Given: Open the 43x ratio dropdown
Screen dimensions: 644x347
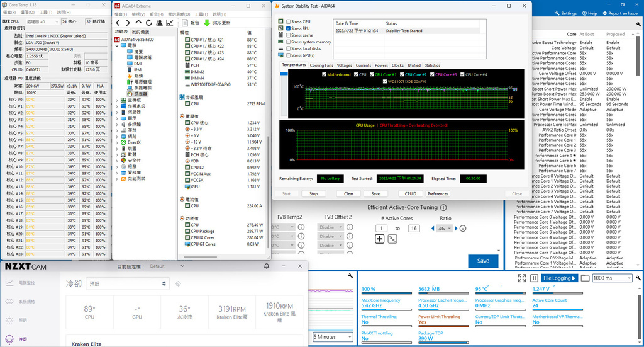Looking at the screenshot, I should [445, 229].
